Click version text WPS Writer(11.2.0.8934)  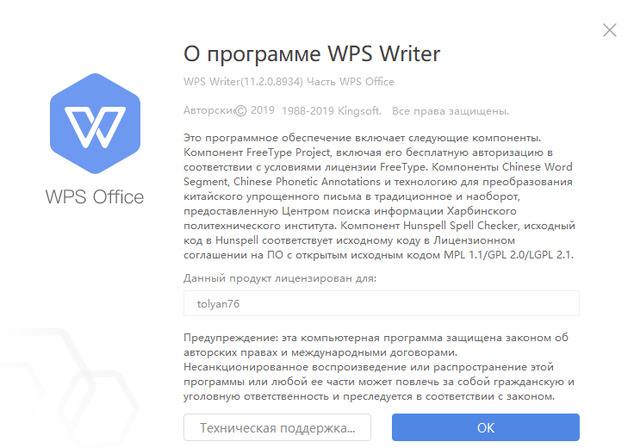click(x=243, y=82)
